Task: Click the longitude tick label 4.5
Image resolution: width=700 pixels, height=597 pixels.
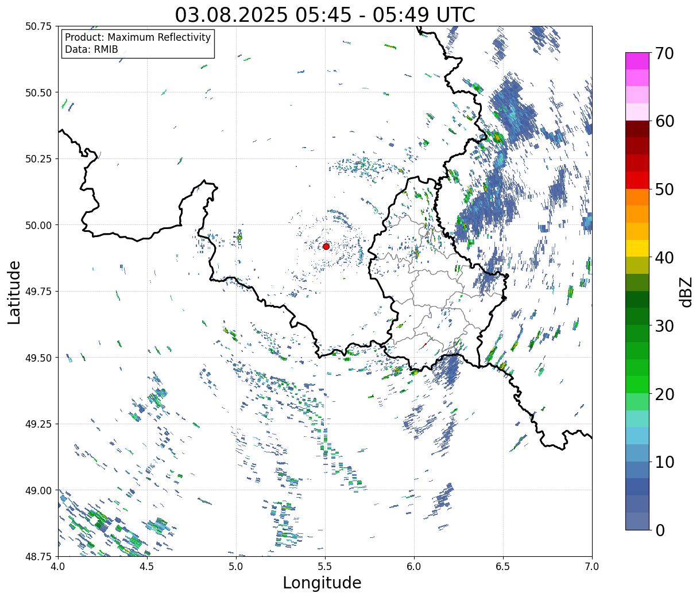Action: coord(147,567)
